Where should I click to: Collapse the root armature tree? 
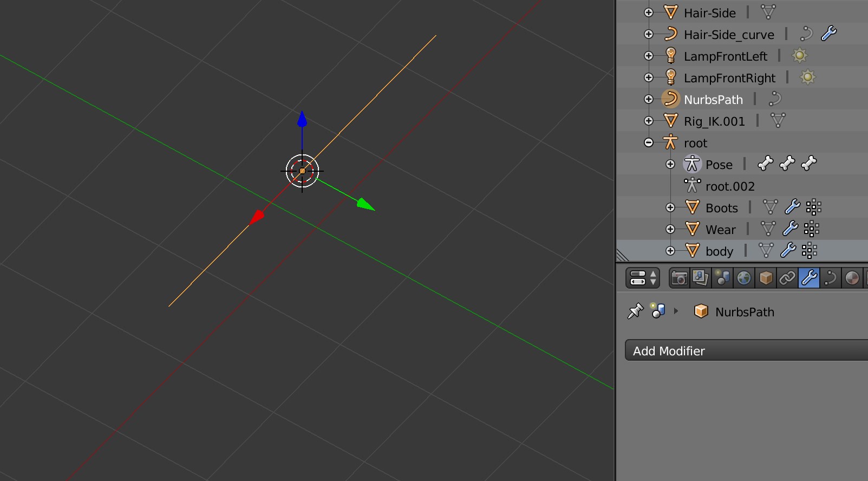coord(649,142)
